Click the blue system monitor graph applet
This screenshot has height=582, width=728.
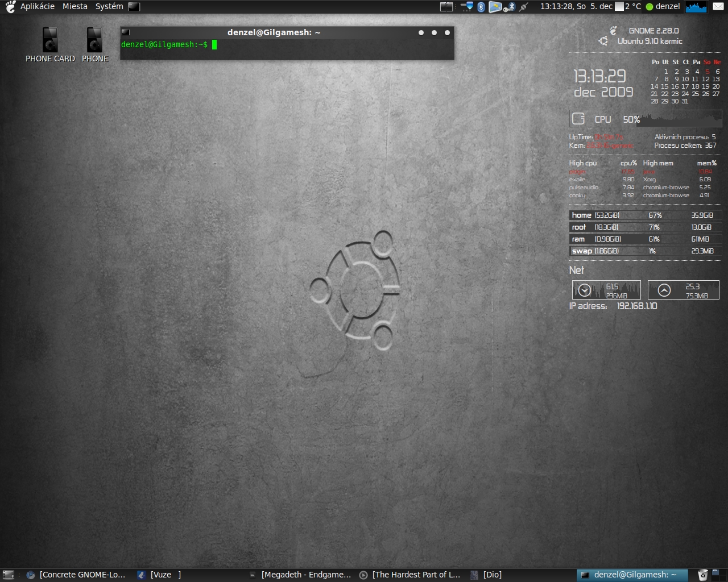coord(696,7)
